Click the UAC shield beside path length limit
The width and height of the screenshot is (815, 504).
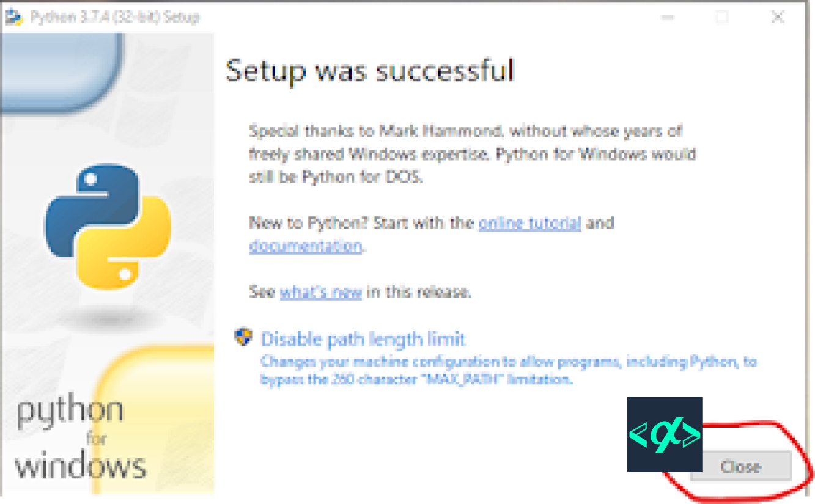coord(243,337)
